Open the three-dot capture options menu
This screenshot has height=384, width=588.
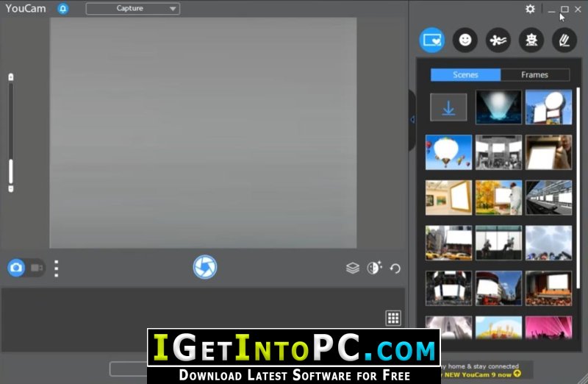(x=57, y=269)
